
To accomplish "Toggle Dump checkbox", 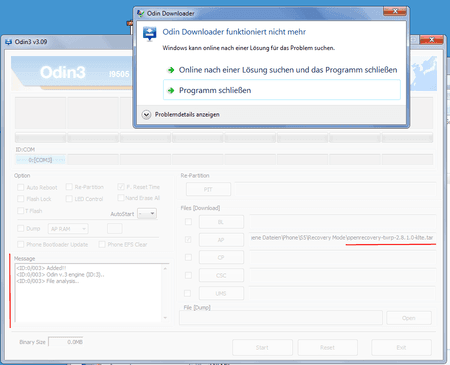I will [x=21, y=228].
